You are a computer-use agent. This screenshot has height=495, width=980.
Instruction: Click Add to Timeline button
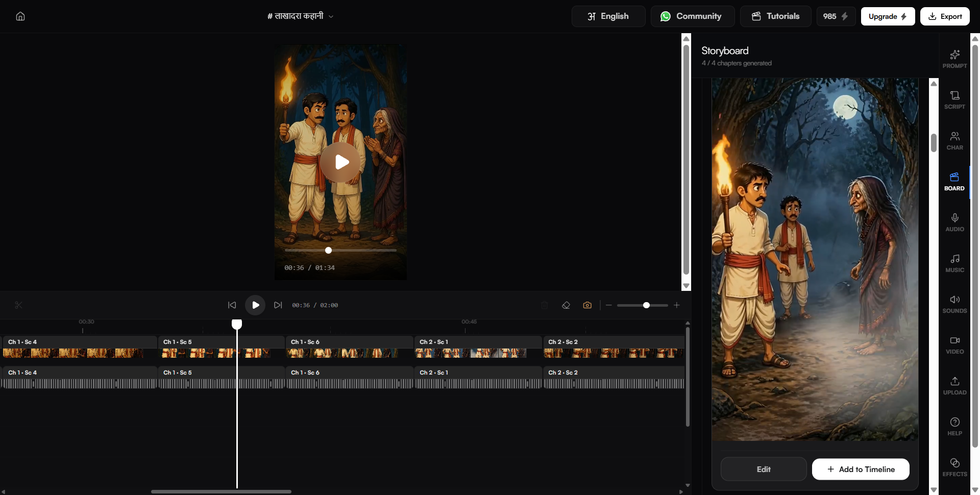[x=861, y=469]
